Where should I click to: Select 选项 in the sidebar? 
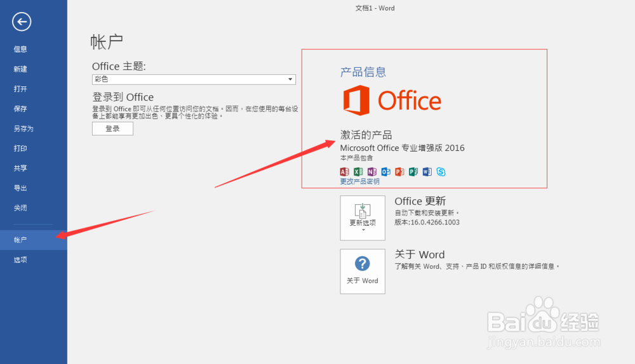20,259
